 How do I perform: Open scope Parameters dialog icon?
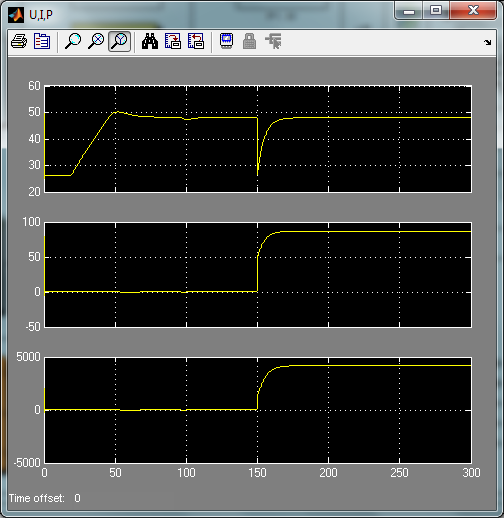(42, 42)
